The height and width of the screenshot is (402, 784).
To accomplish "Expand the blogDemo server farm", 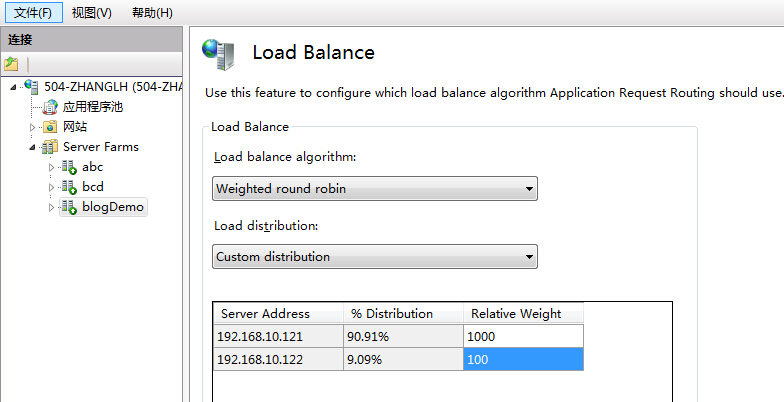I will [52, 208].
